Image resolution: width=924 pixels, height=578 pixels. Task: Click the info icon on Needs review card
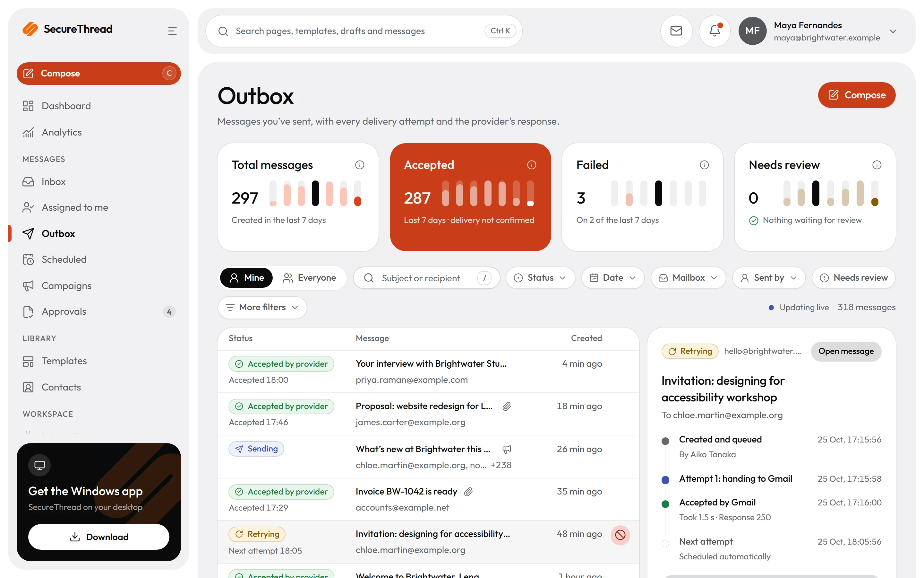(877, 165)
